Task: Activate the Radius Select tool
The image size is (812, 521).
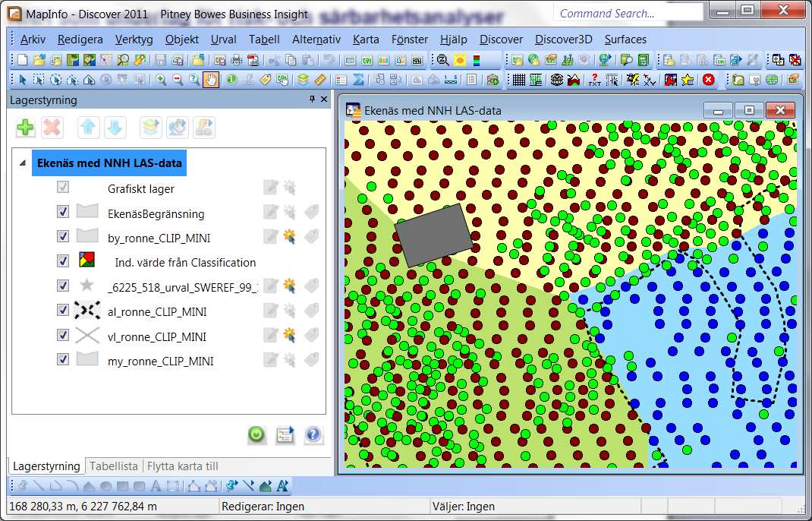Action: coord(55,80)
